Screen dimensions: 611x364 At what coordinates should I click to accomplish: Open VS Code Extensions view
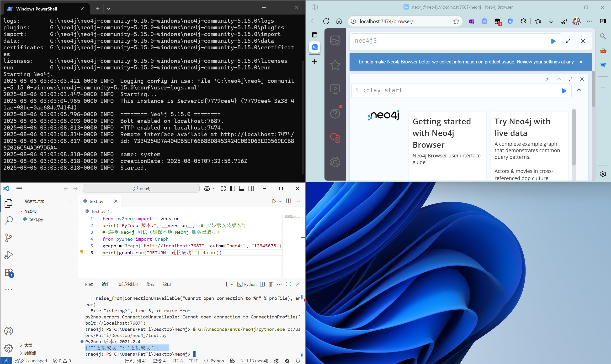[9, 272]
